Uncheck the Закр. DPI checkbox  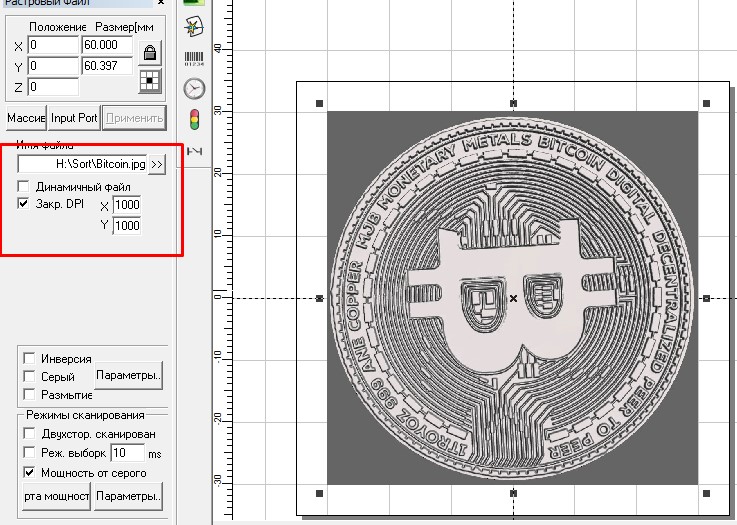click(x=24, y=204)
